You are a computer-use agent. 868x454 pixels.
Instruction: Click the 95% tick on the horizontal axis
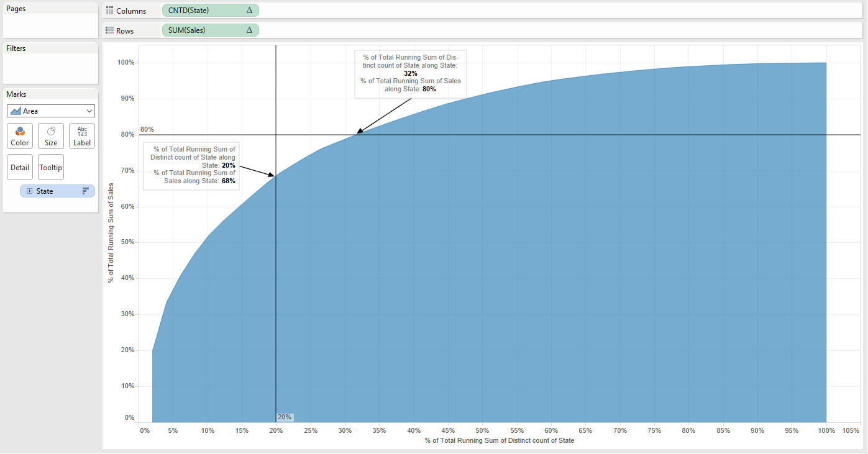[x=791, y=430]
